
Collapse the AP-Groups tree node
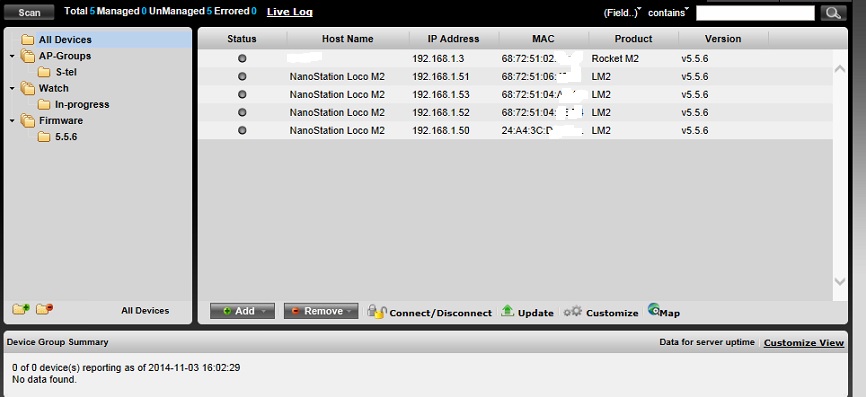(12, 56)
